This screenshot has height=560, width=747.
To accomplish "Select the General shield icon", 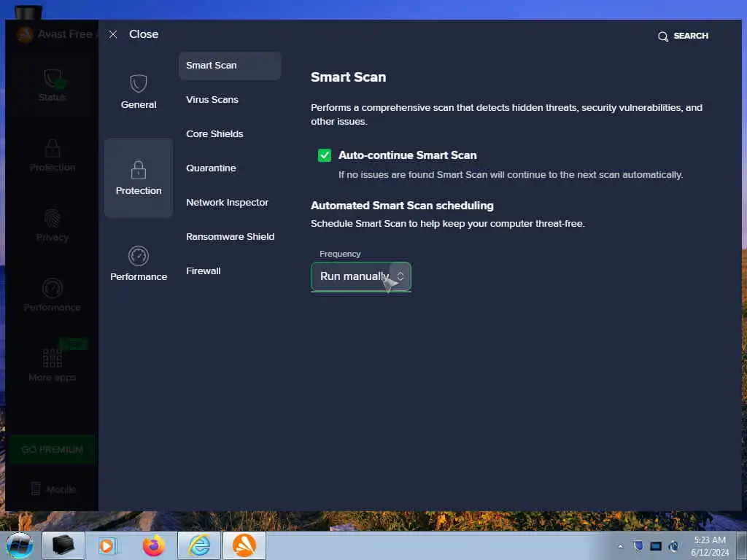I will point(139,83).
